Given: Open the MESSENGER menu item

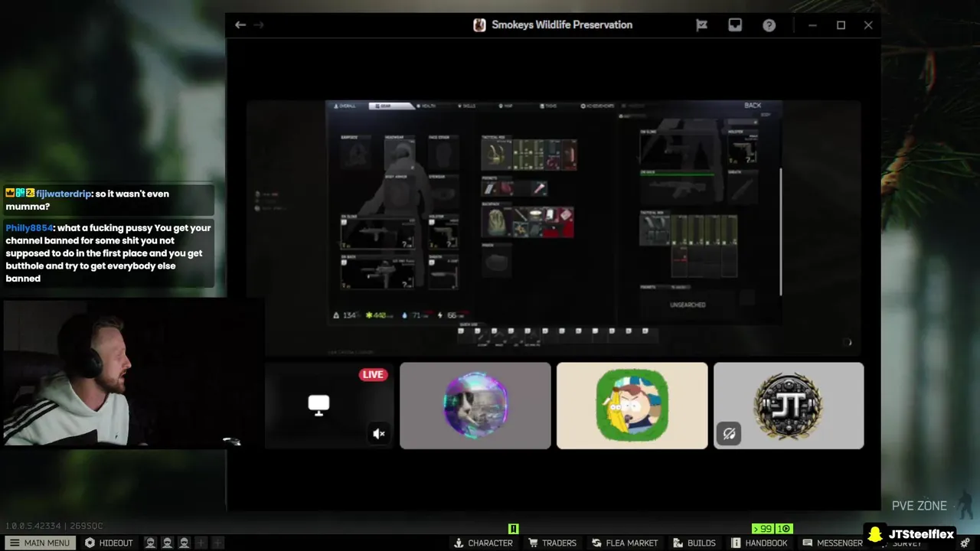Looking at the screenshot, I should [833, 543].
